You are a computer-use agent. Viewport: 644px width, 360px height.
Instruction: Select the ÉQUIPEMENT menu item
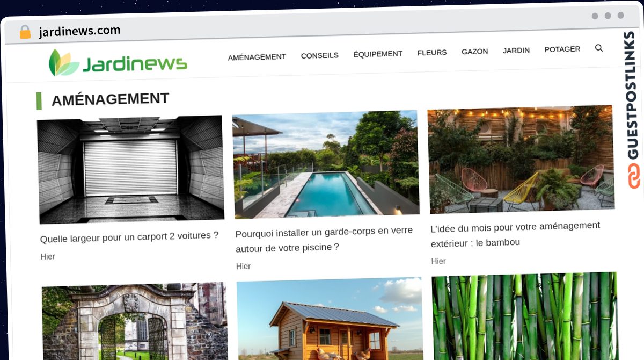(x=378, y=54)
